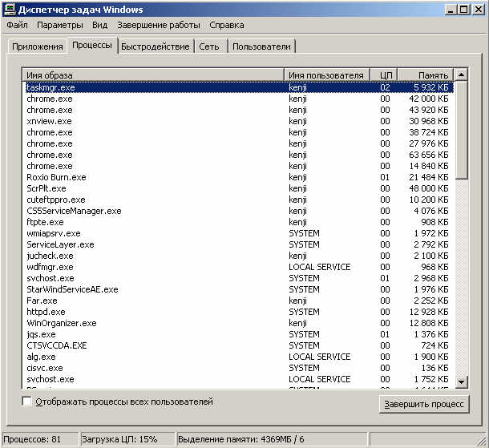Open the Параметры menu
Screen dimensions: 489x448
(x=60, y=25)
